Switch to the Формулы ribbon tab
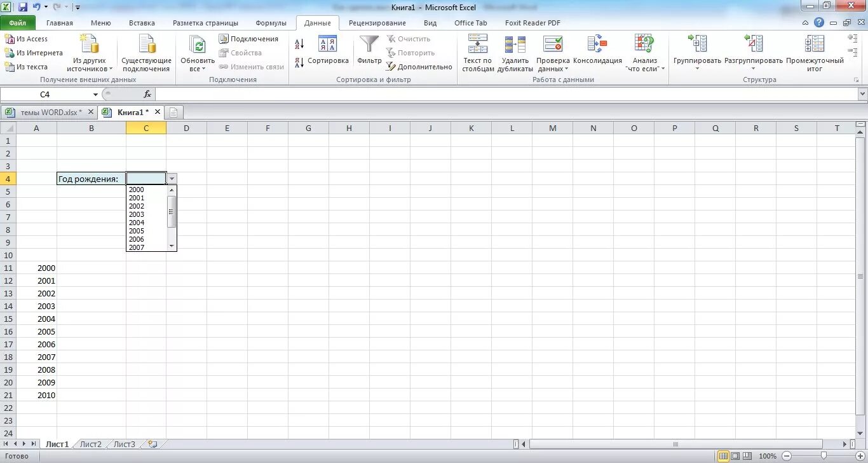 (x=271, y=23)
